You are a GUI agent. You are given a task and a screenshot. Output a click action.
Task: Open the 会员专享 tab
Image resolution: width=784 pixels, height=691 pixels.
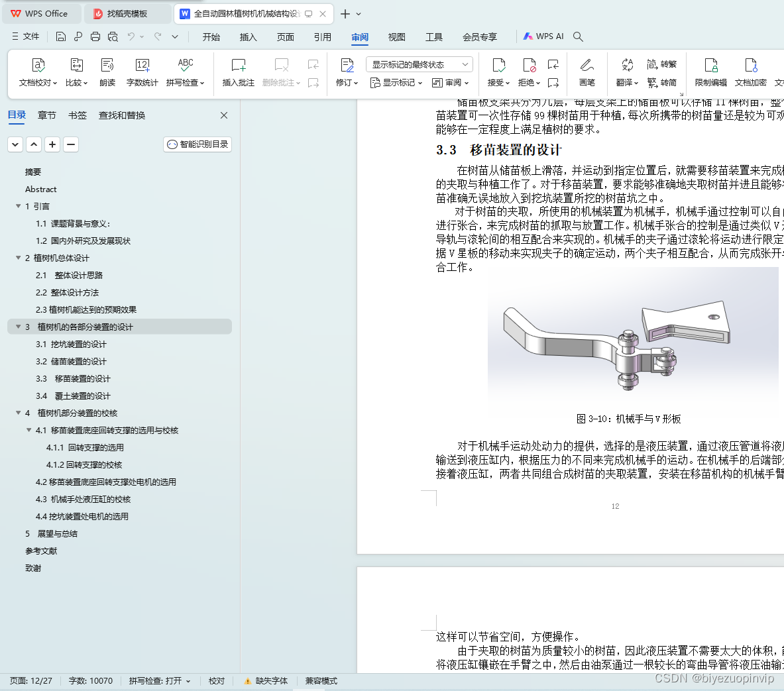pyautogui.click(x=480, y=37)
